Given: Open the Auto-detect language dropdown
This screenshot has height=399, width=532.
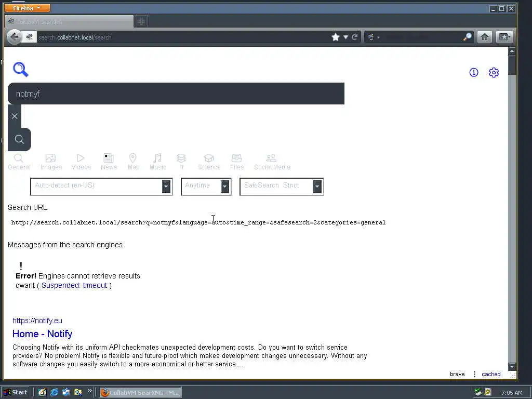Looking at the screenshot, I should click(101, 187).
